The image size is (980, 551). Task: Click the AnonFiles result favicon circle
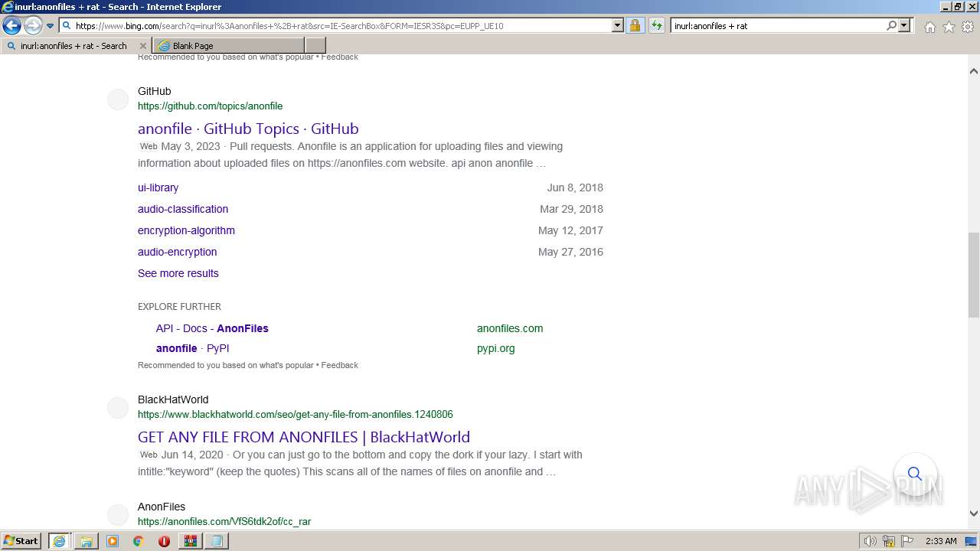pos(118,515)
